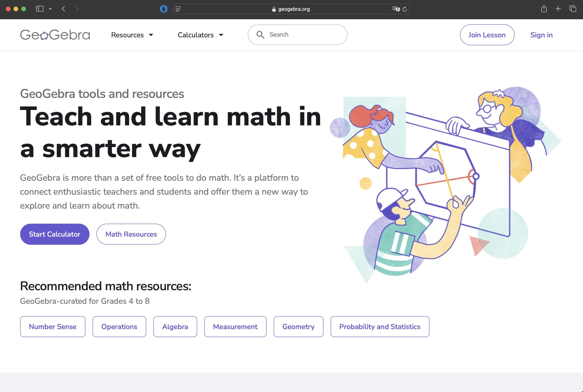Click the Start Calculator button

click(55, 234)
